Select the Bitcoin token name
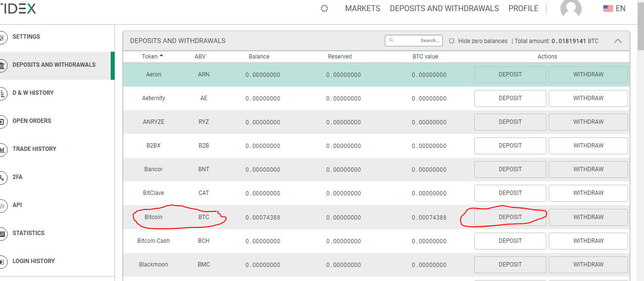644x281 pixels. tap(153, 217)
